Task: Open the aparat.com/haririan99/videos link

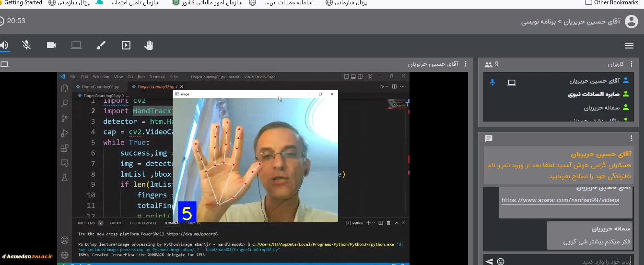Action: pyautogui.click(x=560, y=200)
